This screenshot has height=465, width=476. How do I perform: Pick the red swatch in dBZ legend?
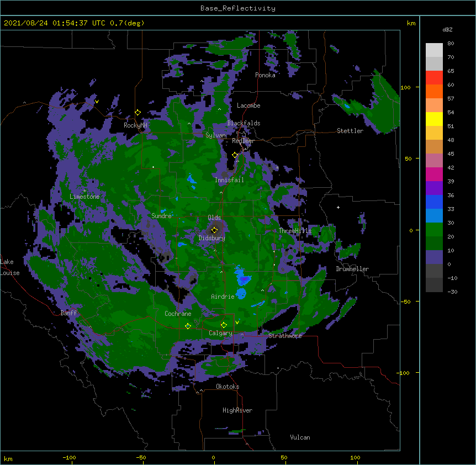(x=434, y=78)
